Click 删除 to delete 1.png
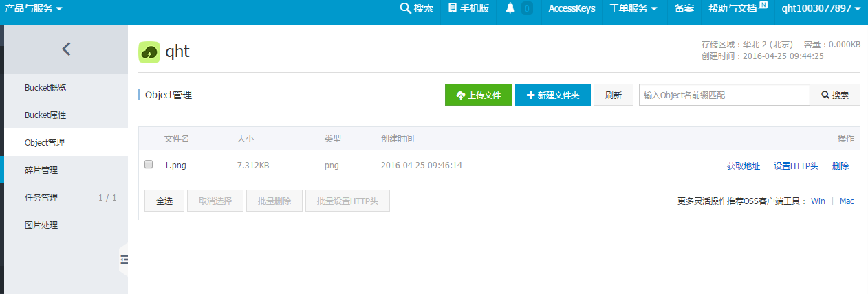Viewport: 868px width, 294px height. pos(840,166)
